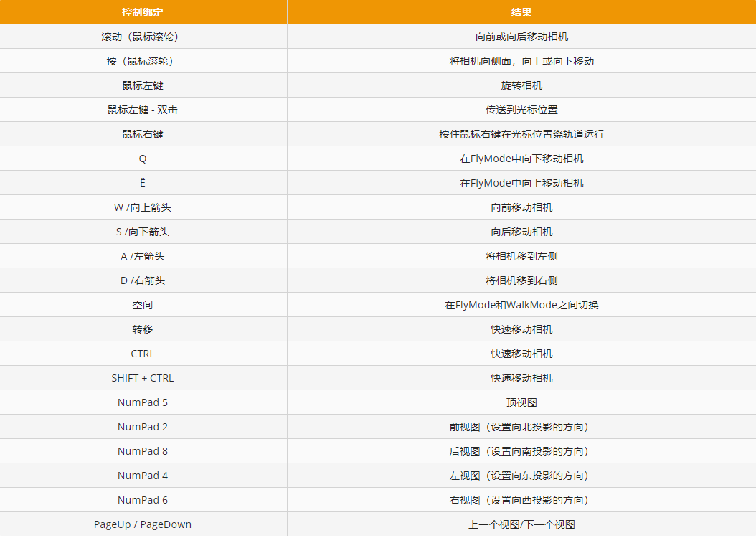756x538 pixels.
Task: Click the 右视图（设置向西投影的方向）cell
Action: point(521,500)
